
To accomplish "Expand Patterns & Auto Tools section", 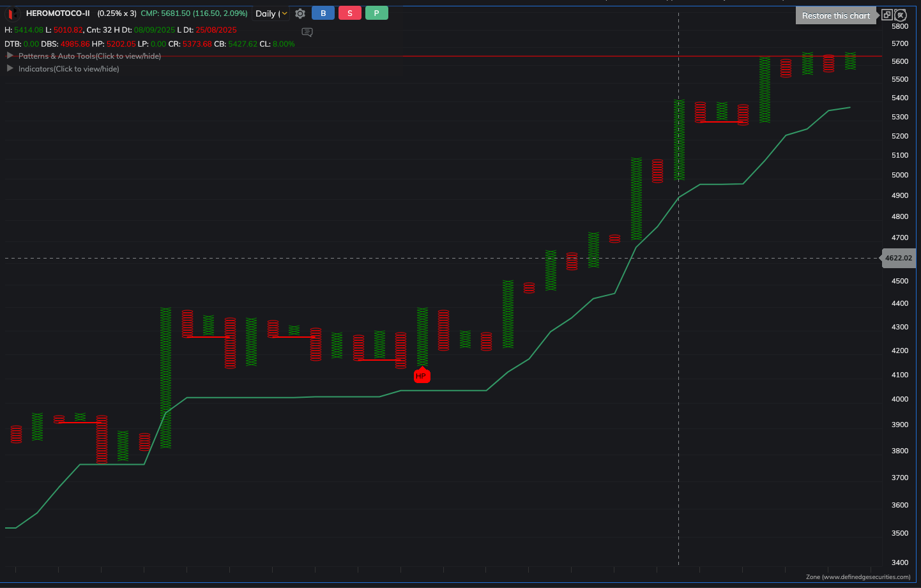I will pos(89,56).
